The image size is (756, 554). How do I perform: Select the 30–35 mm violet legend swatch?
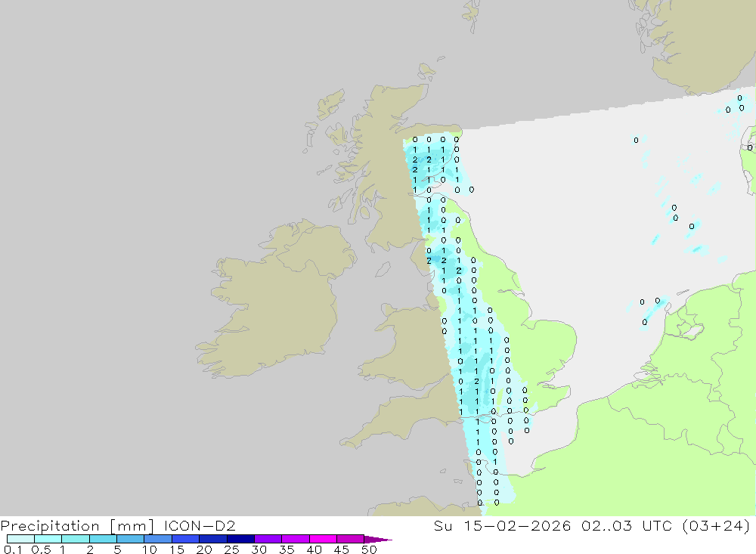pos(268,539)
